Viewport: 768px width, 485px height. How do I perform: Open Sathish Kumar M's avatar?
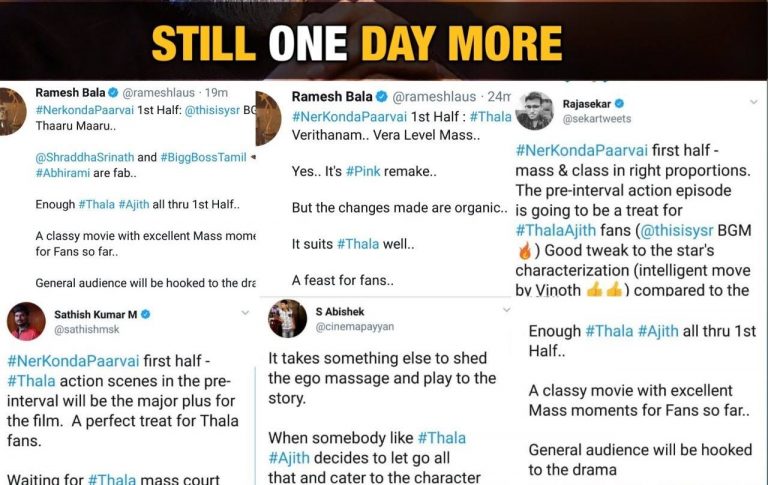(x=26, y=321)
